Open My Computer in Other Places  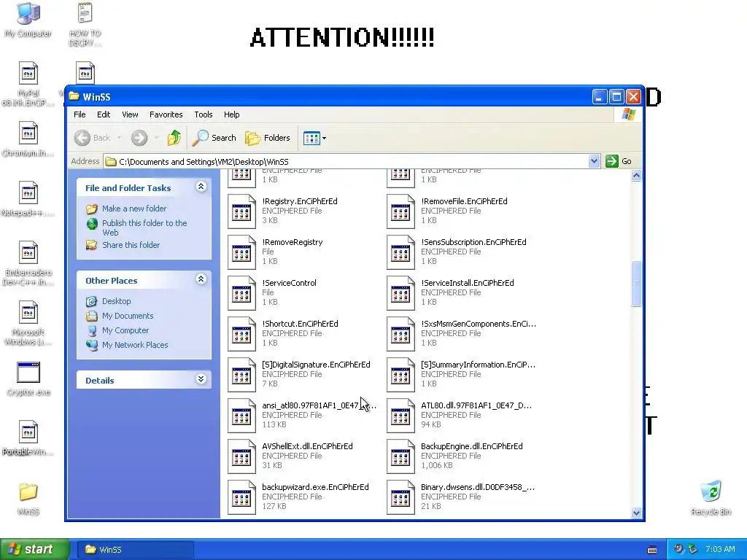point(125,330)
